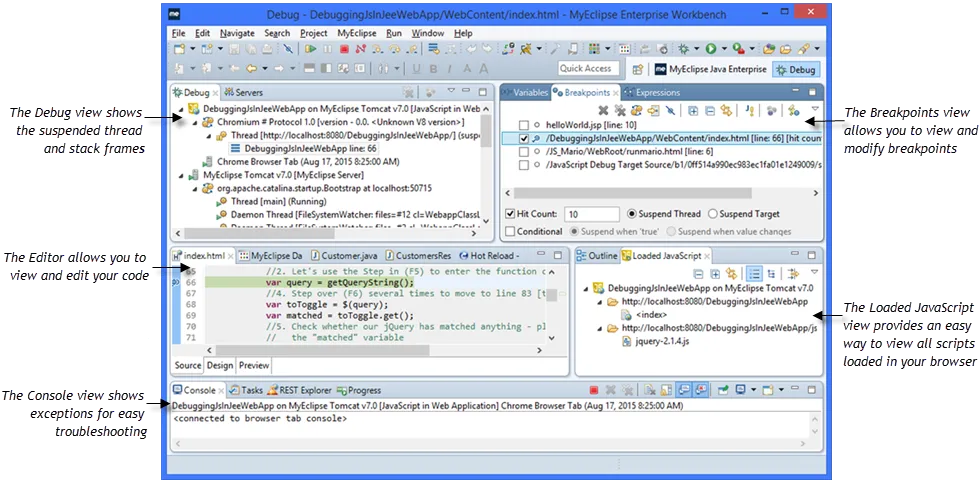Image resolution: width=980 pixels, height=480 pixels.
Task: Switch to the Variables tab
Action: click(524, 92)
